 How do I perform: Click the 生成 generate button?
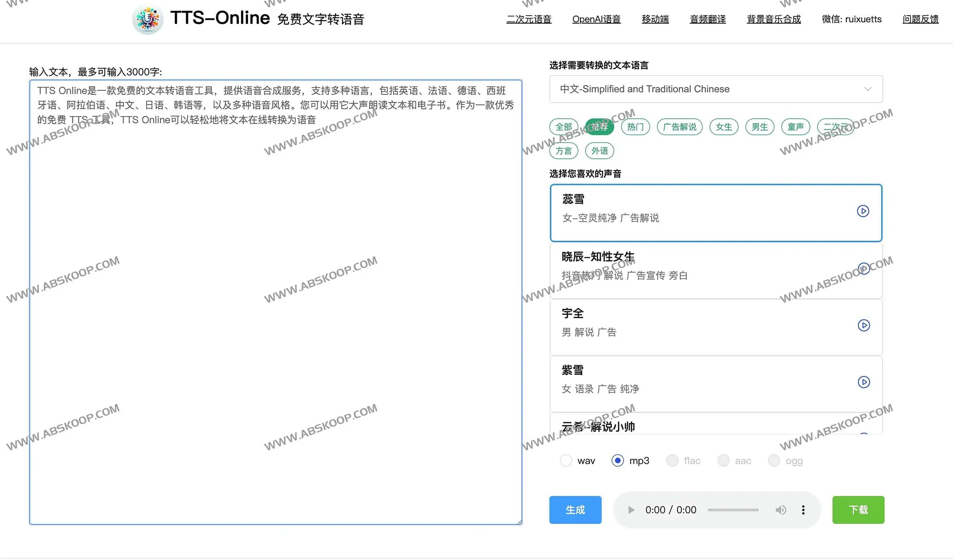point(575,510)
